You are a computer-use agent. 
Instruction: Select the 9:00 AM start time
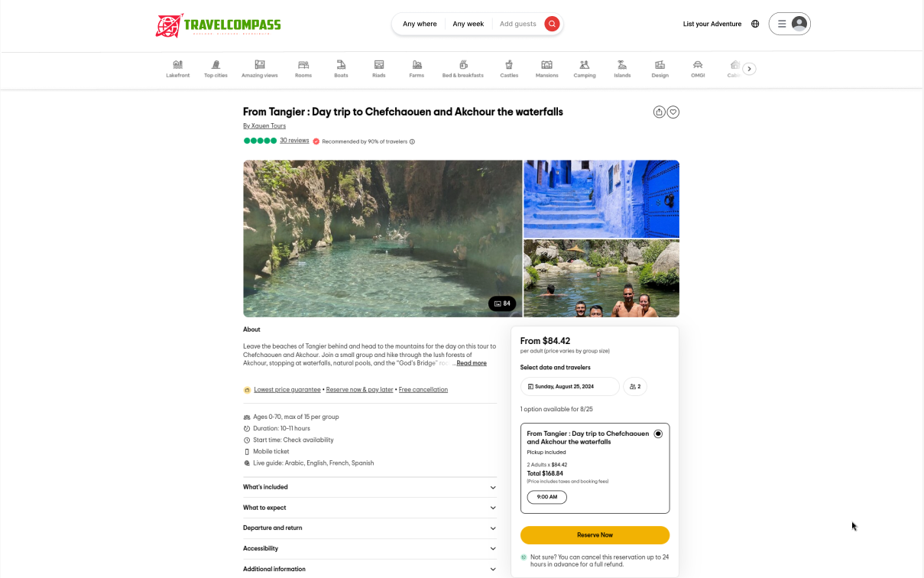click(x=547, y=497)
